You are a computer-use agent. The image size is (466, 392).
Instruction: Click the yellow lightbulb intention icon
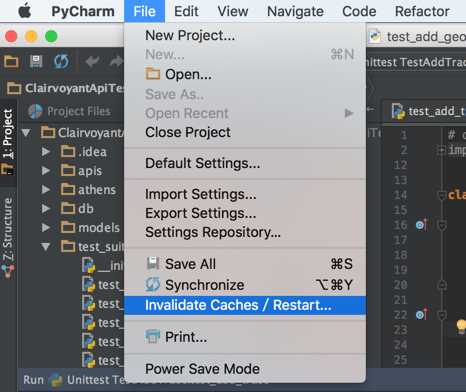pyautogui.click(x=461, y=326)
